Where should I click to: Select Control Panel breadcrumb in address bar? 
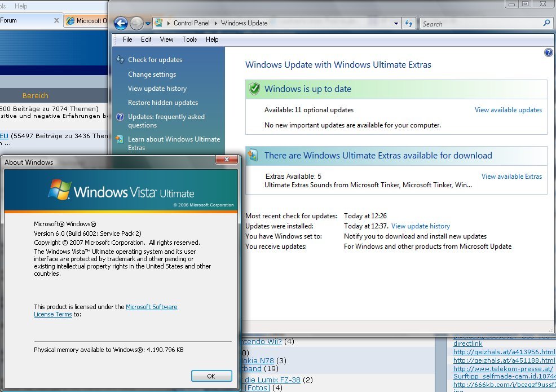[x=192, y=23]
